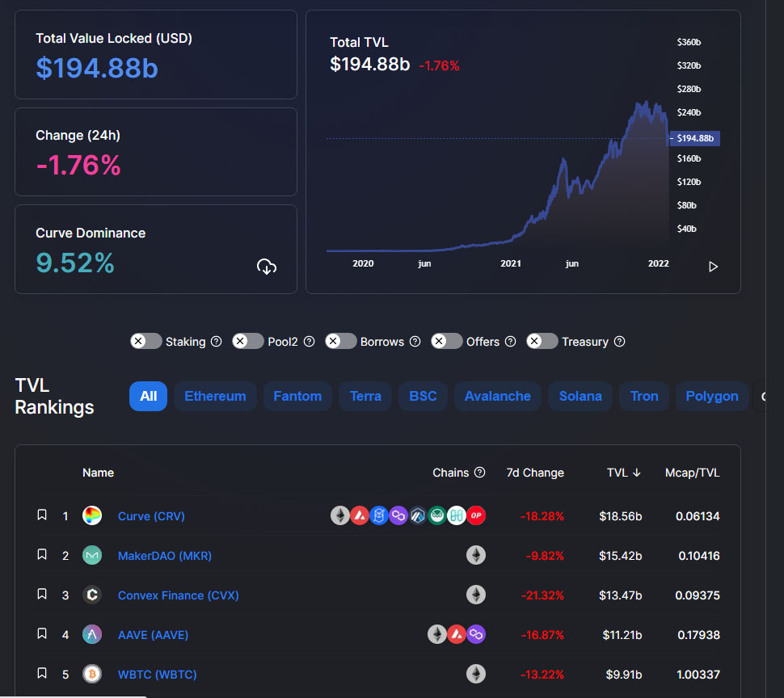Open the AAVE (AAVE) protocol link
This screenshot has height=698, width=784.
tap(153, 635)
